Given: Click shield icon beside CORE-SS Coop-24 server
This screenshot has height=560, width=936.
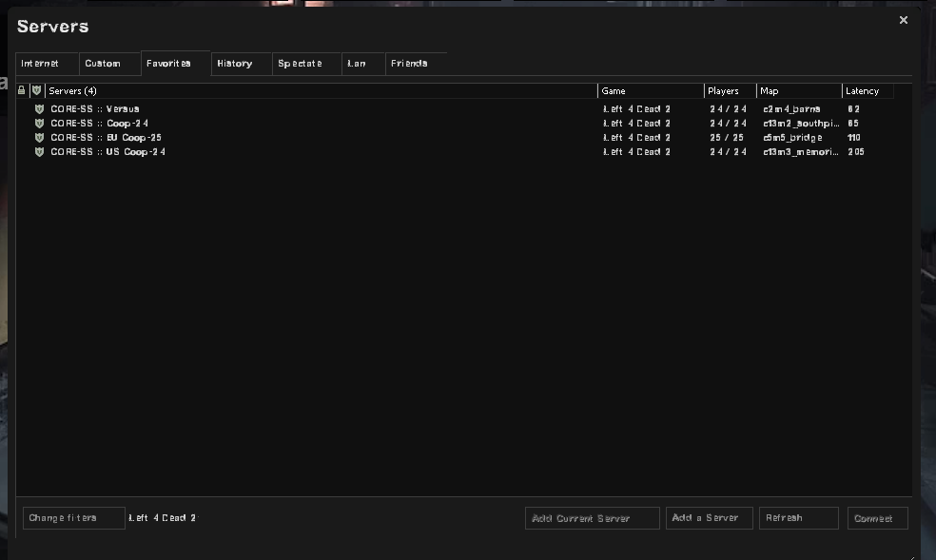Looking at the screenshot, I should pyautogui.click(x=39, y=124).
